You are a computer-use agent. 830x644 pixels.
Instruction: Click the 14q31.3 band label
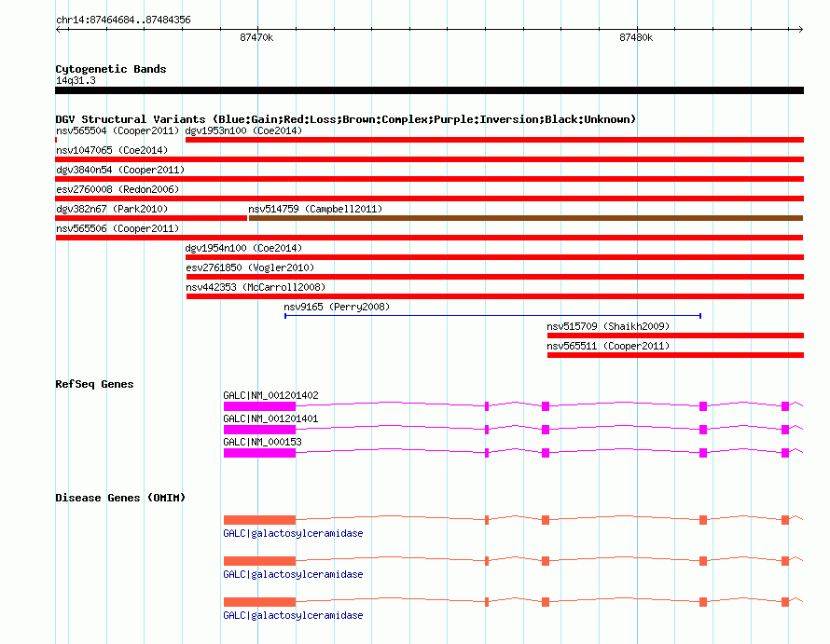(x=76, y=80)
